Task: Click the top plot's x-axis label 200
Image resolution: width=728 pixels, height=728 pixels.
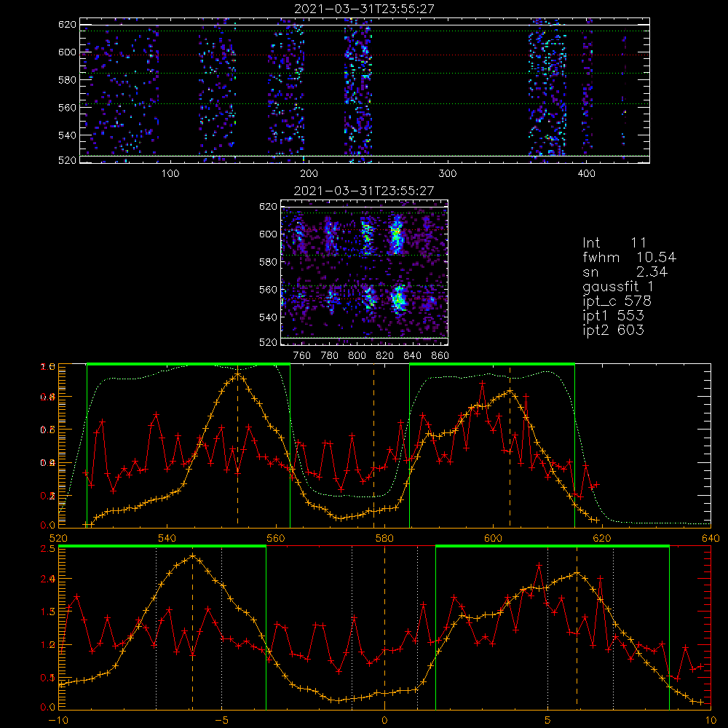Action: tap(309, 174)
